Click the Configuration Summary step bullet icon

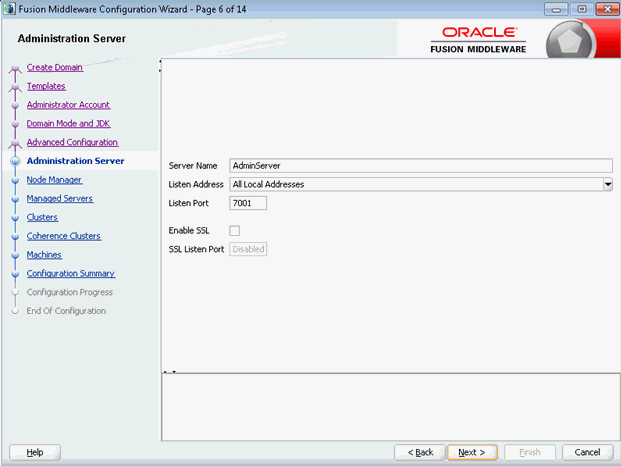[x=15, y=274]
